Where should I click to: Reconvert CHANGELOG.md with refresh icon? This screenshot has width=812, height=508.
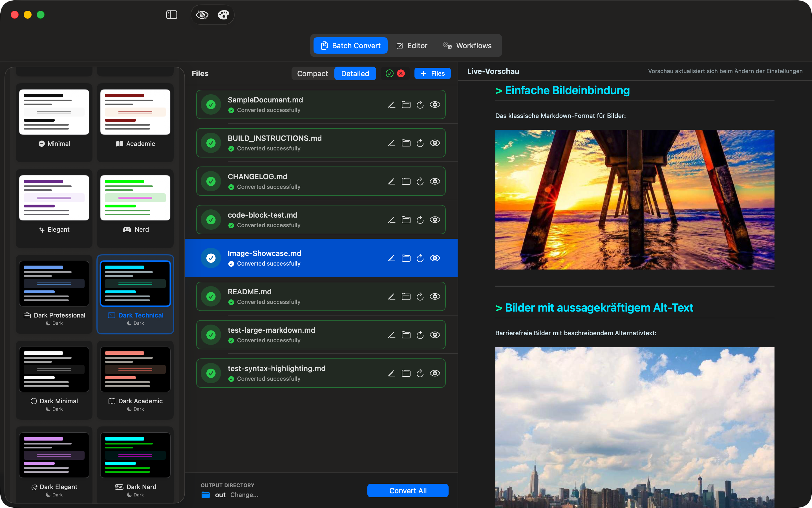420,181
